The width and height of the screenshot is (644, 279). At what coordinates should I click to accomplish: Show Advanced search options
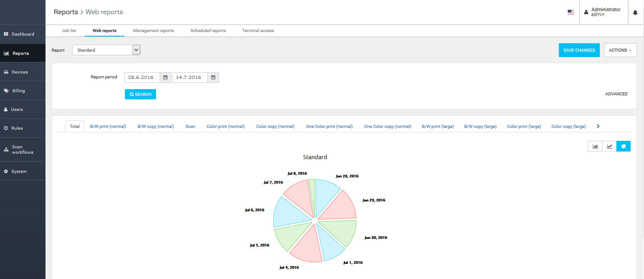point(616,94)
